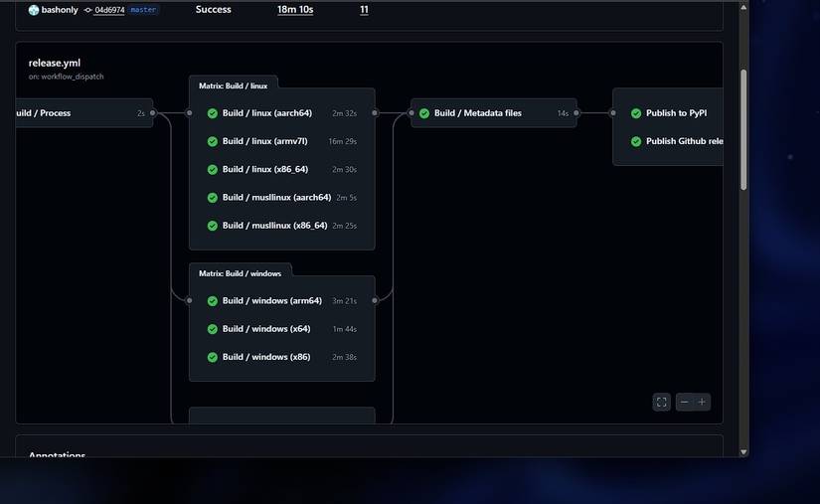Image resolution: width=820 pixels, height=504 pixels.
Task: Click the vertical scrollbar thumb
Action: (743, 129)
